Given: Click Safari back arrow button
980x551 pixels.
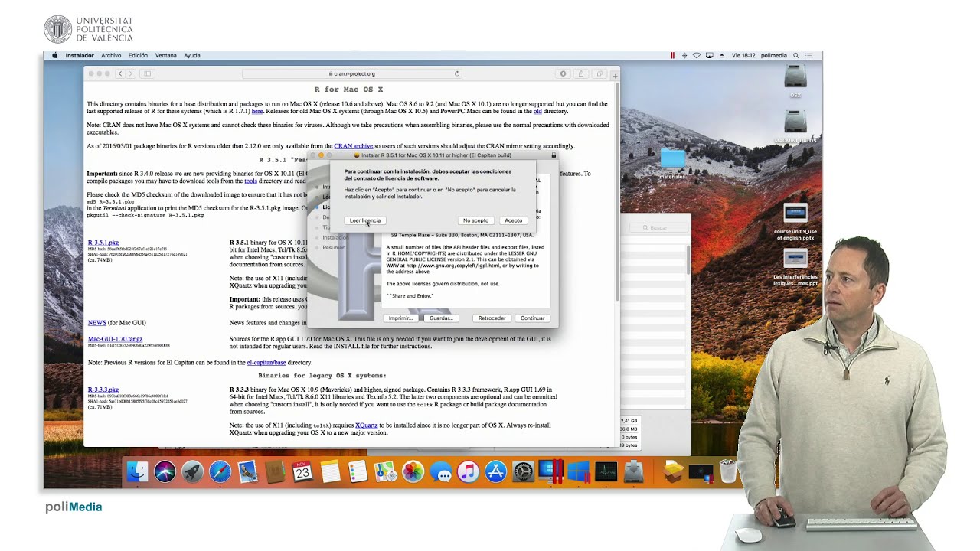Looking at the screenshot, I should click(x=120, y=73).
